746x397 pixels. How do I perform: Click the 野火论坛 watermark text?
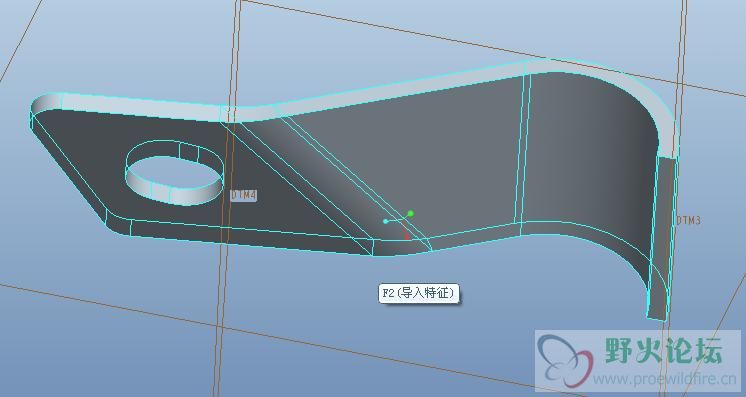tap(664, 351)
